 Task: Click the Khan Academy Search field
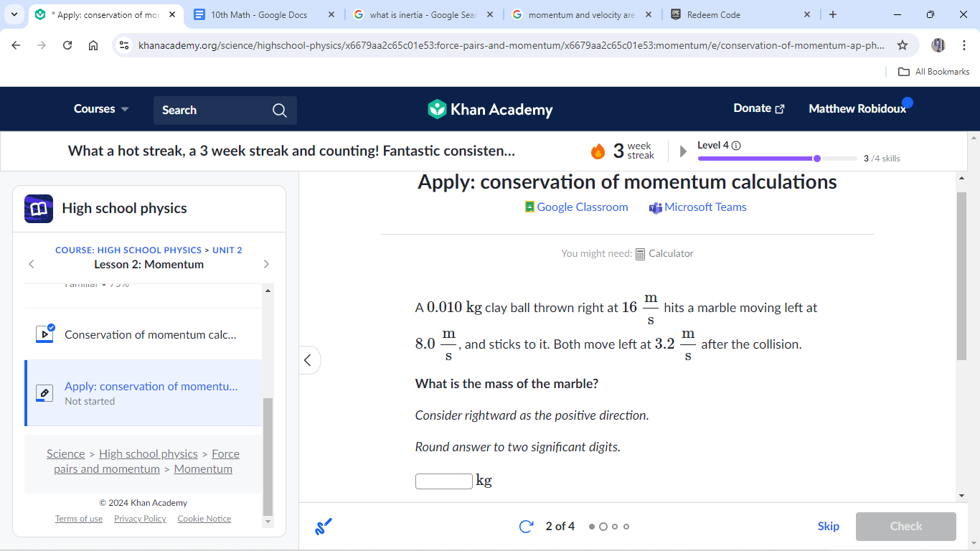click(x=225, y=110)
